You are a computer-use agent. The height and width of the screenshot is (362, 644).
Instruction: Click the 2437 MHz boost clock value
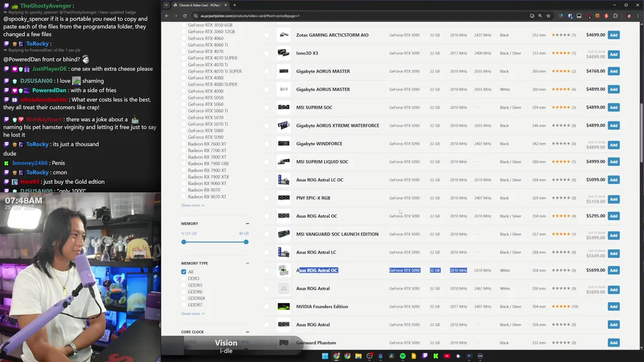[482, 35]
